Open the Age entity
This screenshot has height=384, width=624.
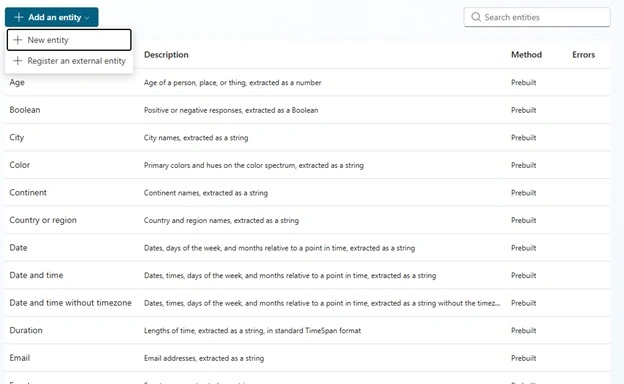[x=17, y=82]
